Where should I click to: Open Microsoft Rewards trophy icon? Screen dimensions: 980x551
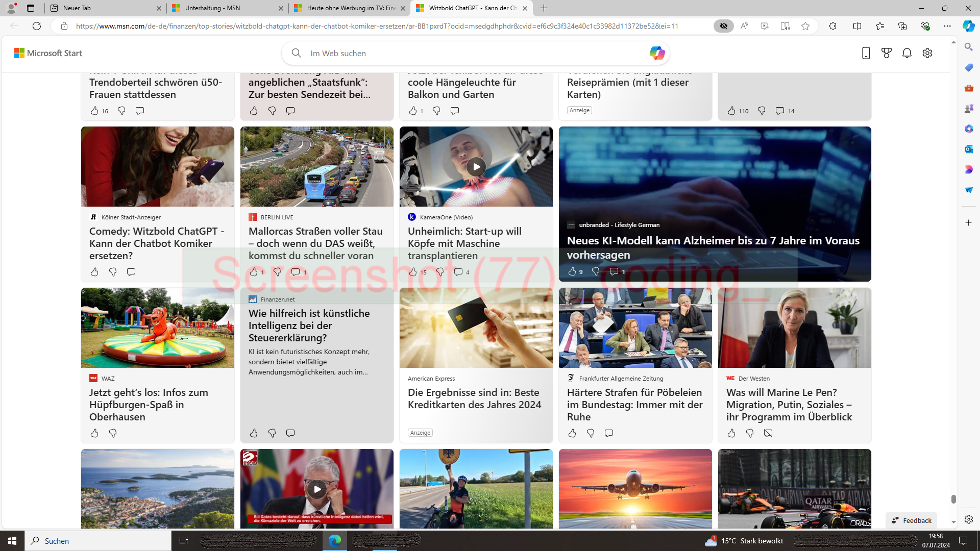(887, 53)
